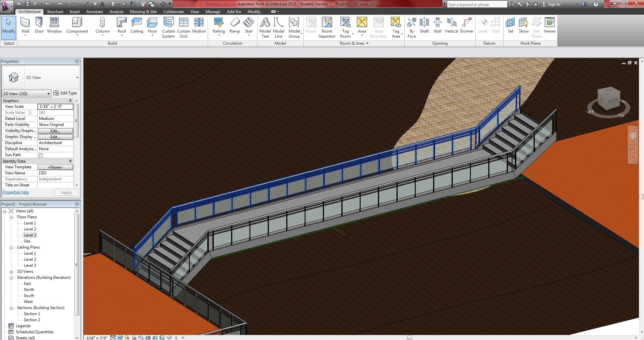
Task: Collapse the Floor Plans tree node
Action: click(11, 217)
